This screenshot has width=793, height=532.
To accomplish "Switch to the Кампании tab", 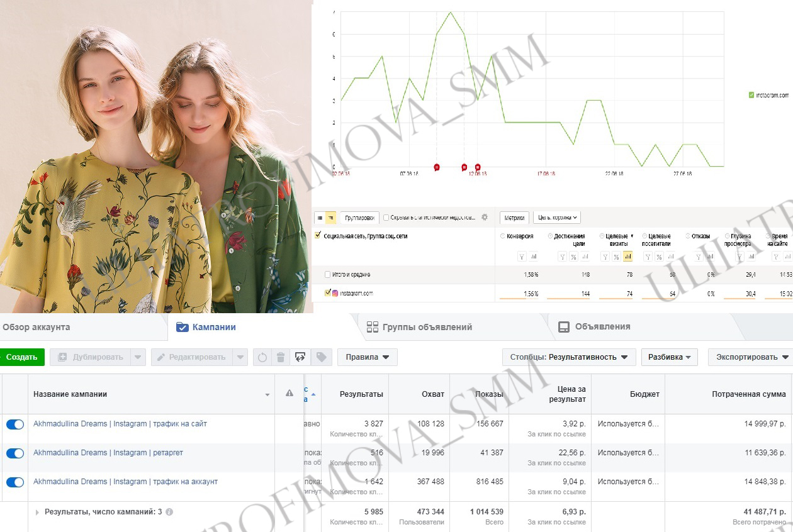I will (x=206, y=327).
